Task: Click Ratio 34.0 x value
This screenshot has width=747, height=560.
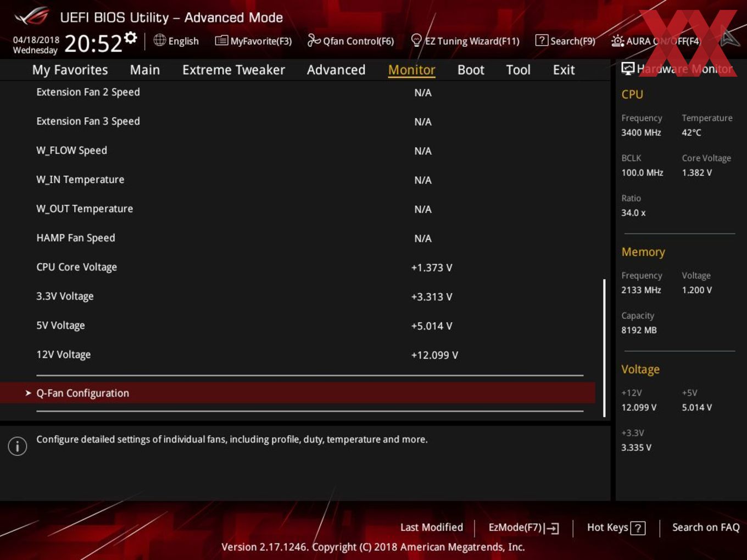Action: [633, 212]
